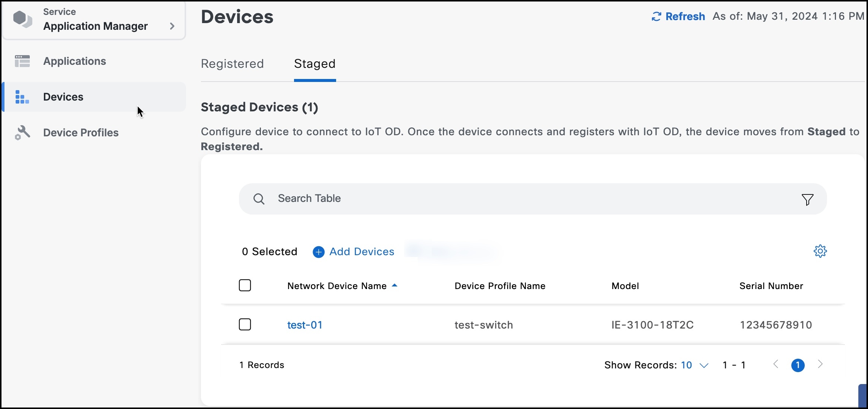Click the serial number 12345678910 cell
The image size is (868, 409).
[776, 325]
